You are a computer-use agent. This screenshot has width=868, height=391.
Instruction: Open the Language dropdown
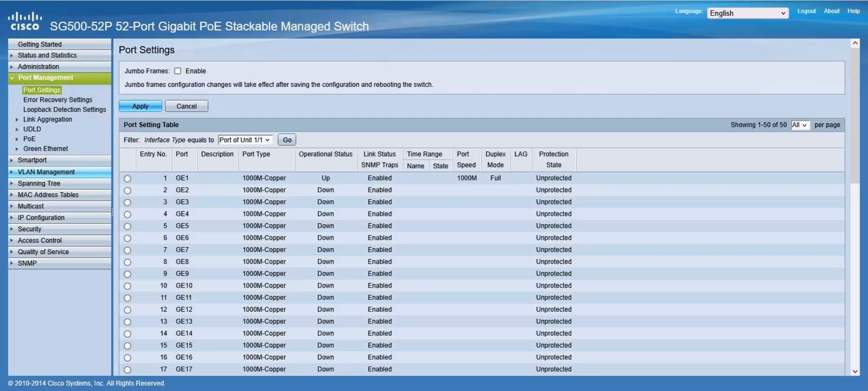coord(747,13)
